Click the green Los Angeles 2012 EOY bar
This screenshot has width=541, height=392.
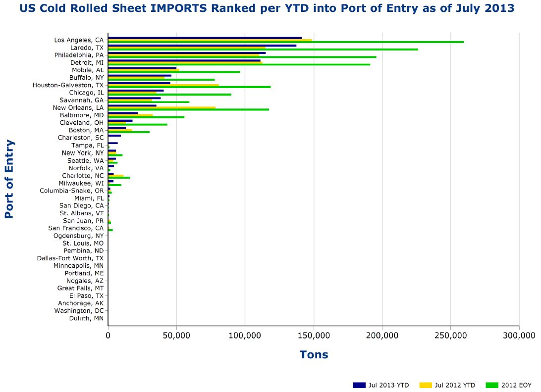[x=286, y=42]
